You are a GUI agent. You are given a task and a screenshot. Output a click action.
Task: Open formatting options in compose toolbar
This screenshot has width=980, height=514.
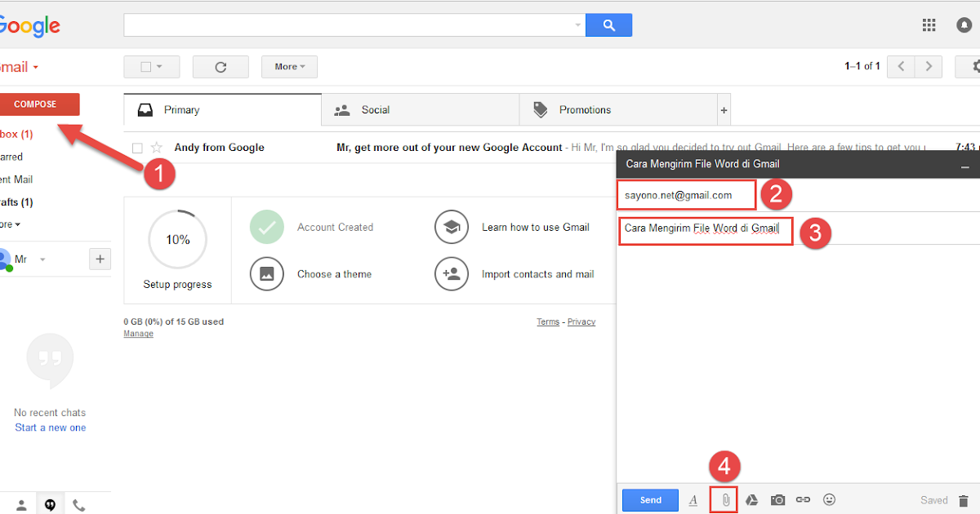(693, 500)
